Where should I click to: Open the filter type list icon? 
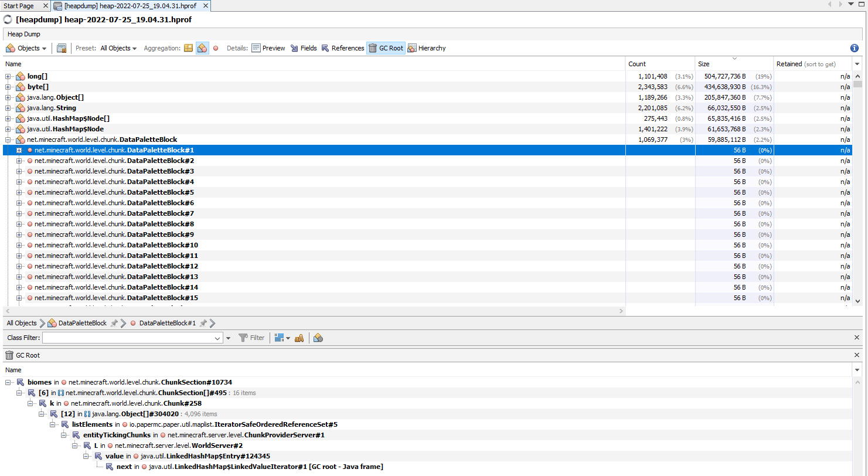pos(282,338)
